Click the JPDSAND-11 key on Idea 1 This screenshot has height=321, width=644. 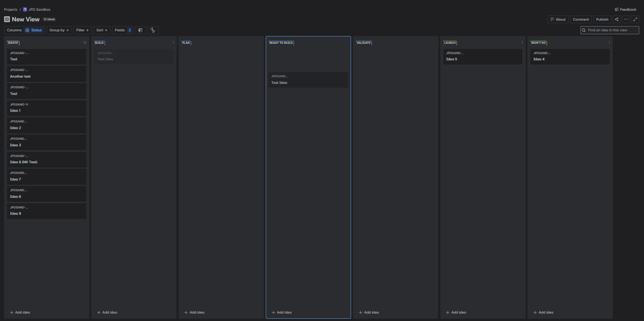click(19, 104)
